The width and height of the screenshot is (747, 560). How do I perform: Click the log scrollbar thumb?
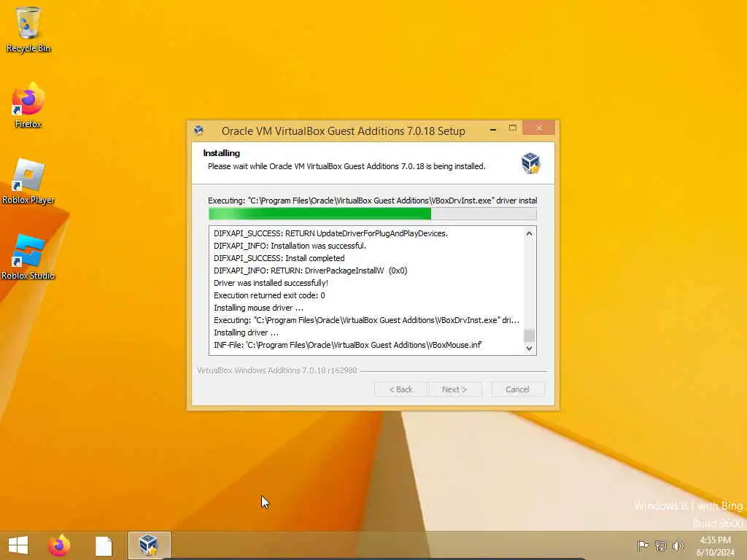pos(529,335)
